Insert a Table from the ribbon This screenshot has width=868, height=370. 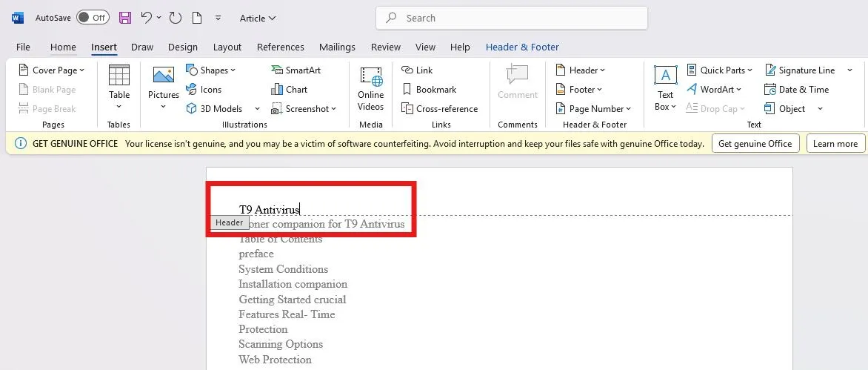pos(118,83)
